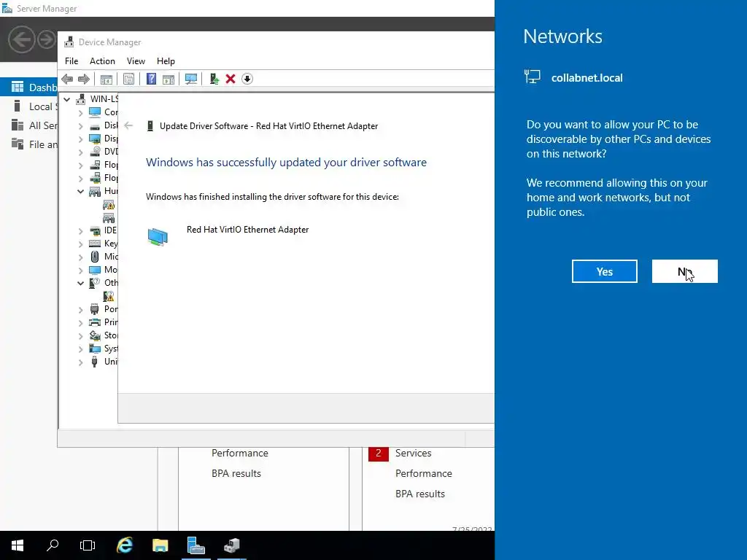Viewport: 747px width, 560px height.
Task: Click No to deny network discovery
Action: (684, 271)
